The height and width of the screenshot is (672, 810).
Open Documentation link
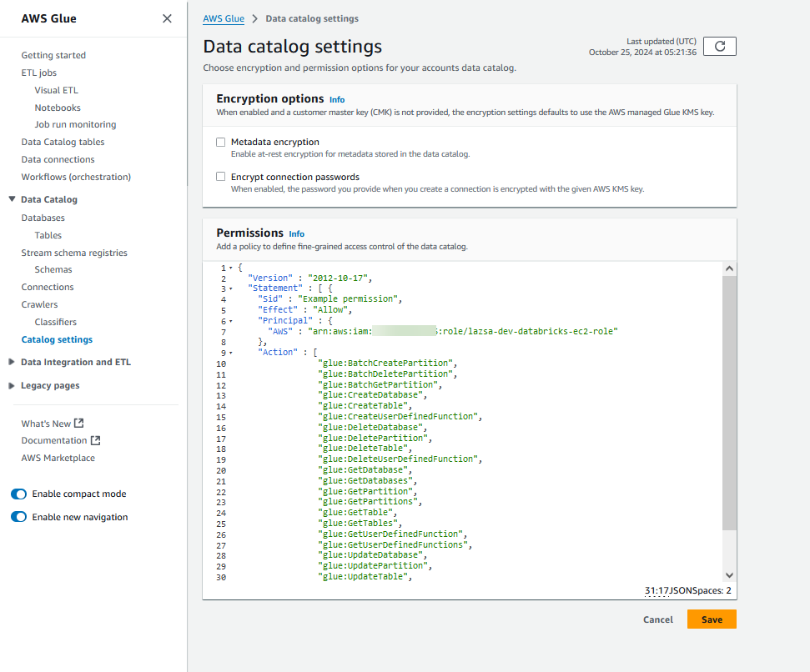(54, 440)
